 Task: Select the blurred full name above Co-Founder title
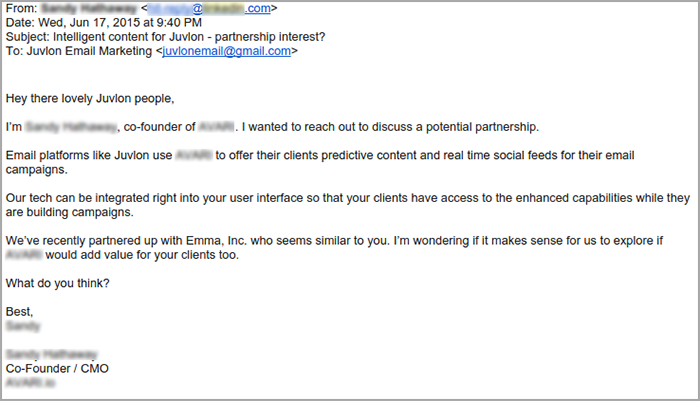[x=51, y=355]
